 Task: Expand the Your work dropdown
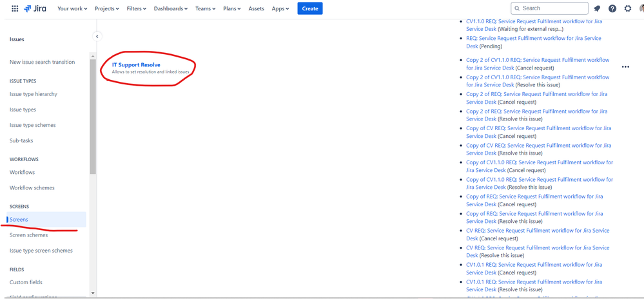click(x=72, y=8)
